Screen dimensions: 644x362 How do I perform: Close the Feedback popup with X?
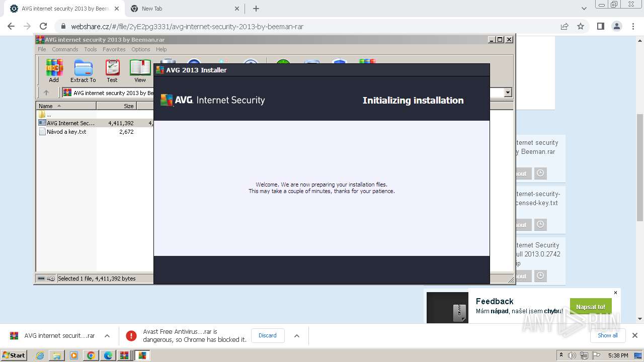615,293
